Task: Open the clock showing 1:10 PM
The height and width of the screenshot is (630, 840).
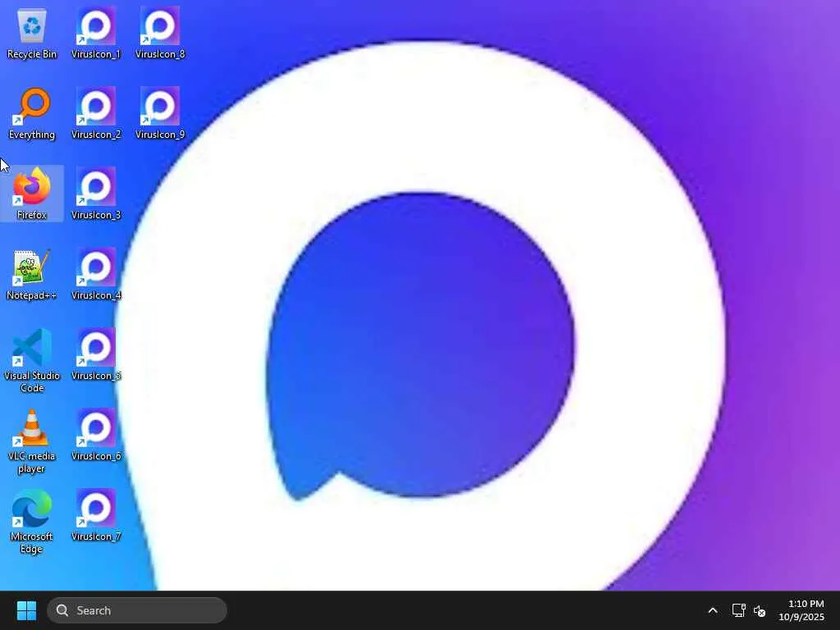Action: point(801,610)
